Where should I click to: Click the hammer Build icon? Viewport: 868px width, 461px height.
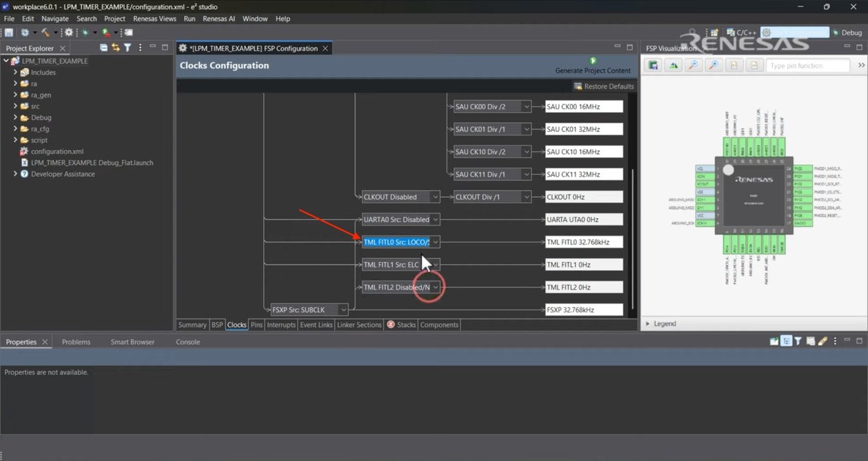pos(45,32)
